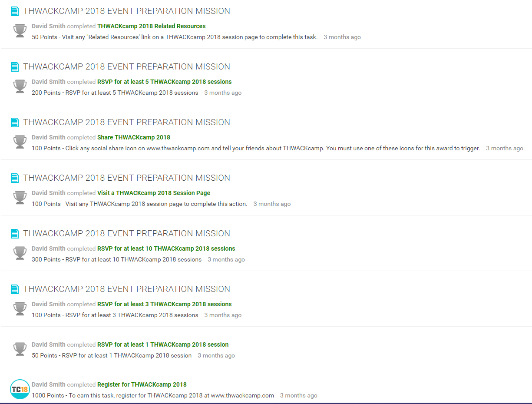Click the 3 months ago timestamp on the Share THWACKcamp entry
The height and width of the screenshot is (404, 532).
[x=505, y=149]
